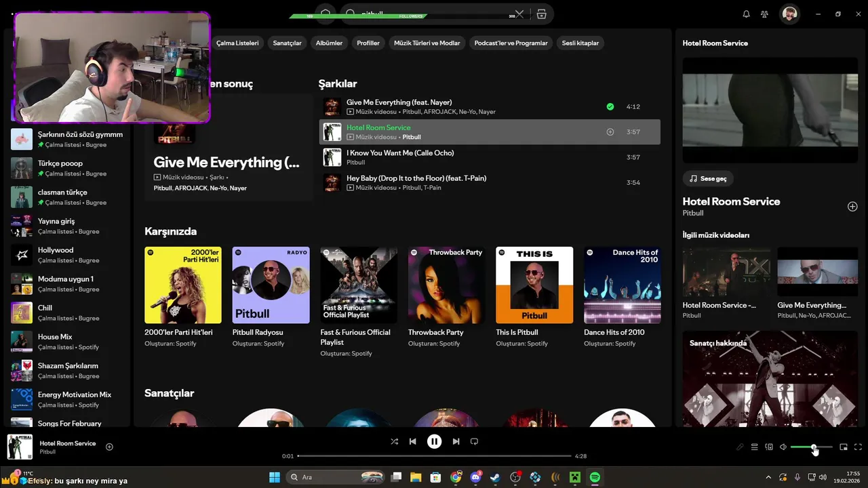The height and width of the screenshot is (488, 868).
Task: Open the Chill playlist
Action: tap(67, 312)
